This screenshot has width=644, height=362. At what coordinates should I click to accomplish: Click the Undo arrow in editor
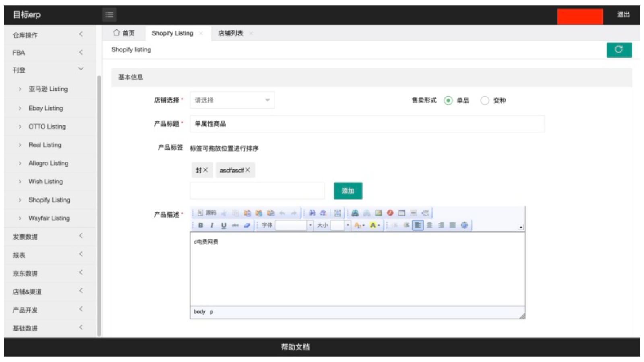(x=282, y=213)
